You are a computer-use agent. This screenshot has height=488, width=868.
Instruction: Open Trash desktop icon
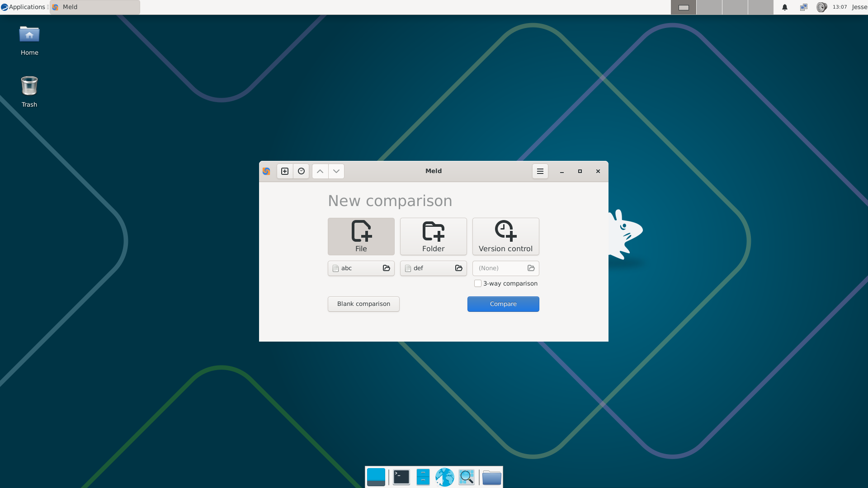[x=29, y=92]
